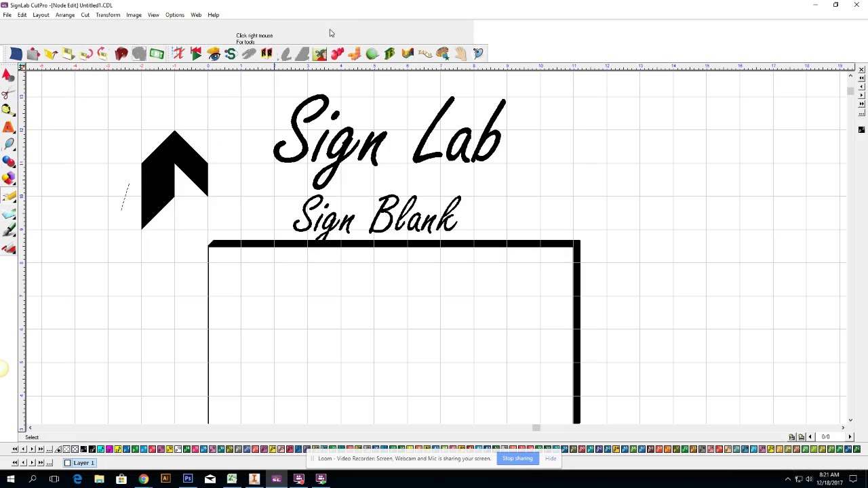Open File Explorer from the taskbar

(x=99, y=479)
